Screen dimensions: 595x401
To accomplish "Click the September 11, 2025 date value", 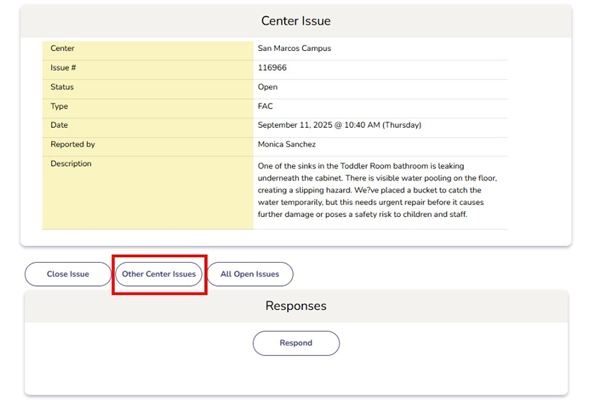I will [339, 125].
